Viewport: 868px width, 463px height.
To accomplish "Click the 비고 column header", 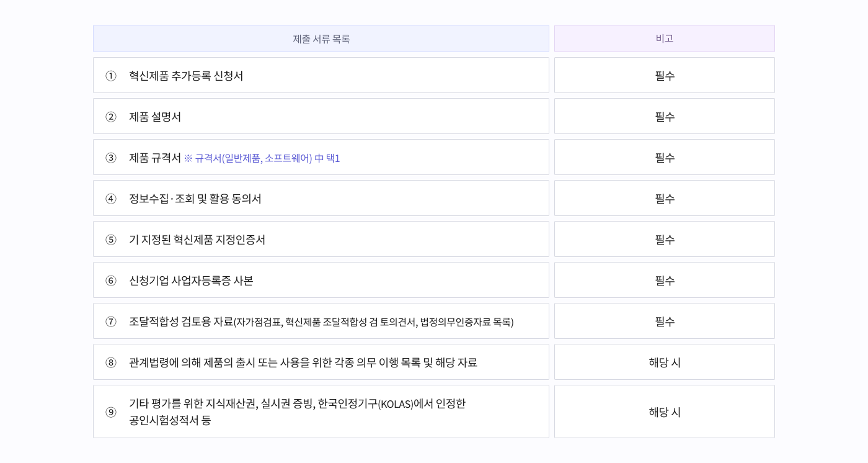I will click(x=664, y=38).
